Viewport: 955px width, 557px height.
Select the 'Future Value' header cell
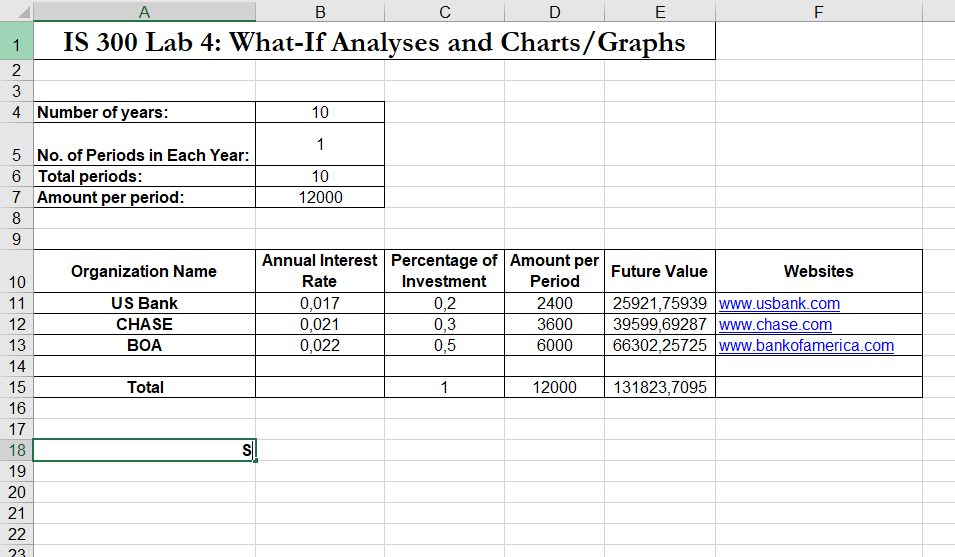click(x=660, y=271)
